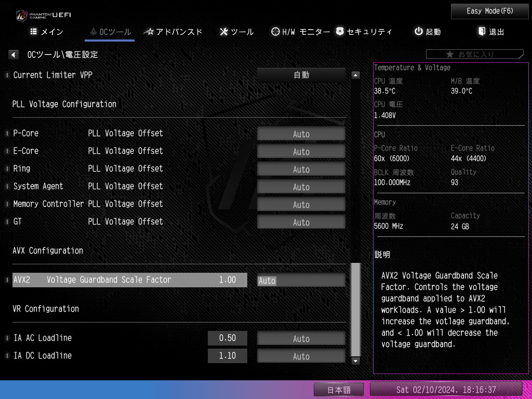Click the OCツール\電圧設定 breadcrumb text

pyautogui.click(x=63, y=54)
